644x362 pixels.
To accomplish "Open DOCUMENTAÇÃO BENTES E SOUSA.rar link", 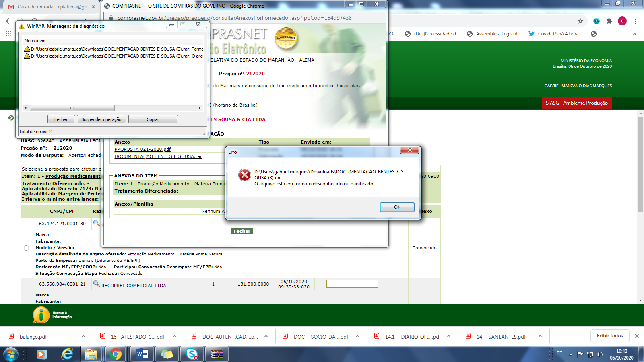I will 158,156.
